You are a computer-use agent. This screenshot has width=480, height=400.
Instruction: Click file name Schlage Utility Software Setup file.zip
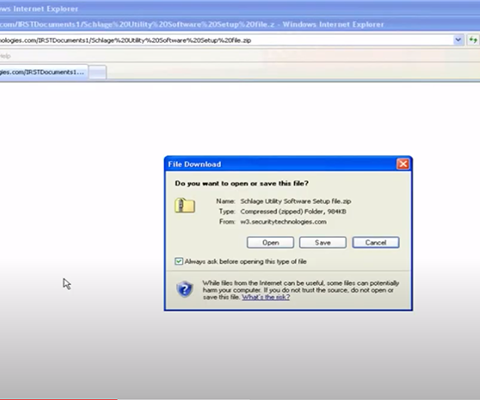[296, 201]
